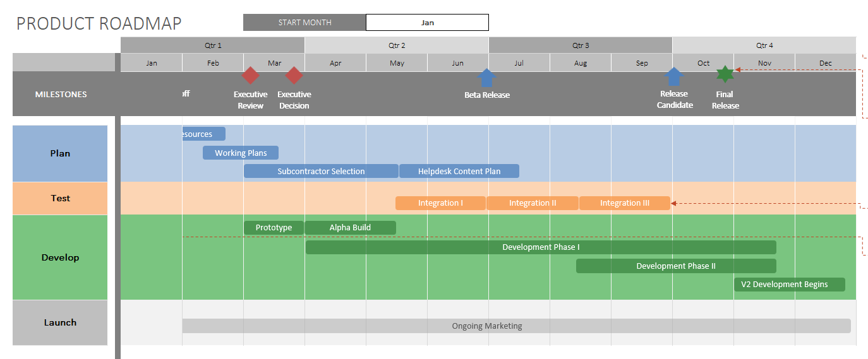Click the Executive Decision milestone label

(x=294, y=100)
